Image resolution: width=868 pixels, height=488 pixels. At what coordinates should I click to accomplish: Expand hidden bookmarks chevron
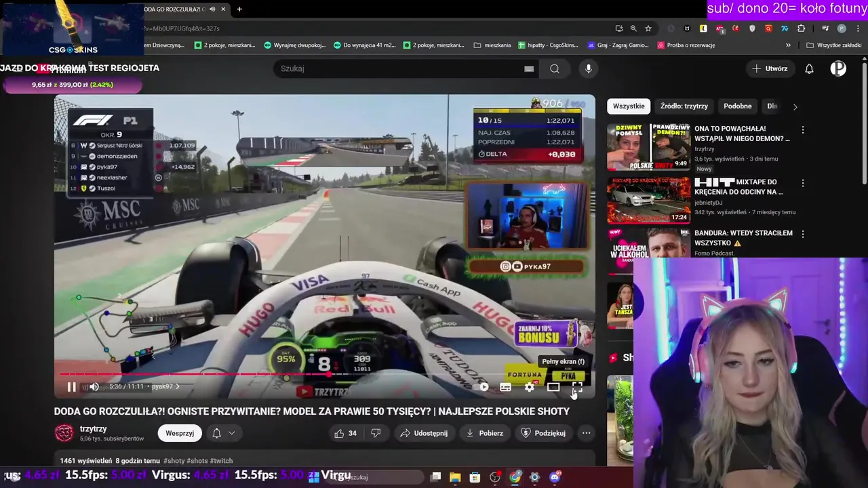click(x=788, y=45)
